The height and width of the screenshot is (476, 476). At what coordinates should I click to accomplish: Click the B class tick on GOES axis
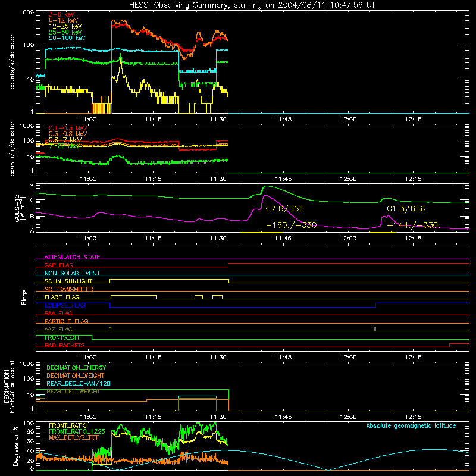click(32, 217)
